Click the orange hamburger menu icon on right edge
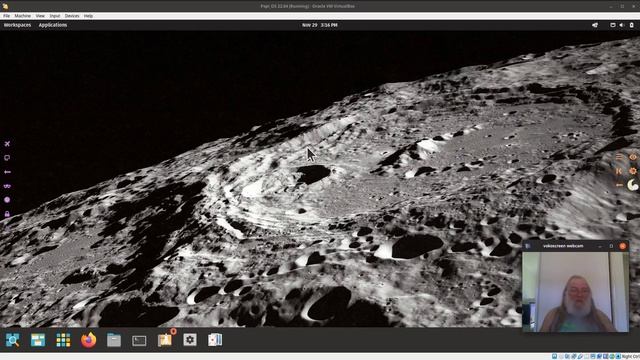This screenshot has height=360, width=640. tap(619, 157)
